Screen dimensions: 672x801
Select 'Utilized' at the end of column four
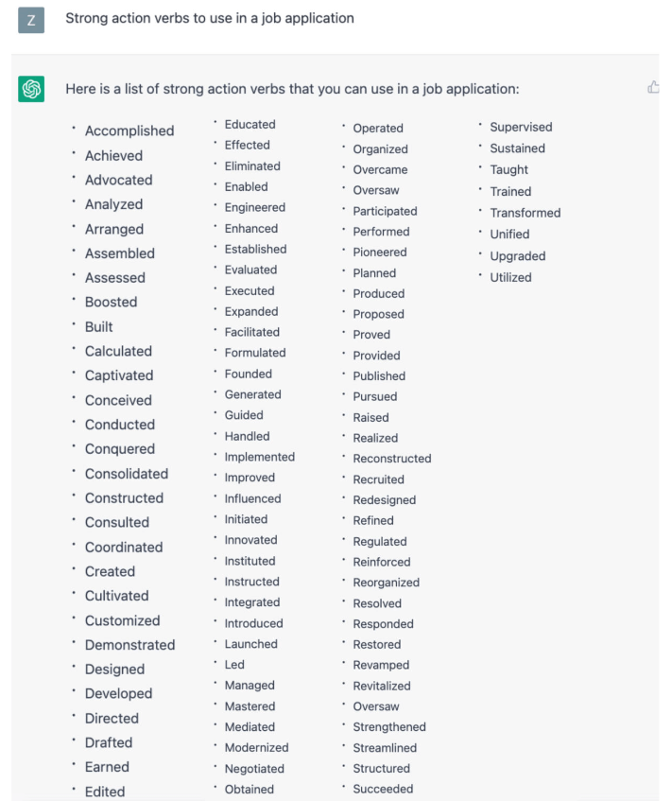[510, 277]
